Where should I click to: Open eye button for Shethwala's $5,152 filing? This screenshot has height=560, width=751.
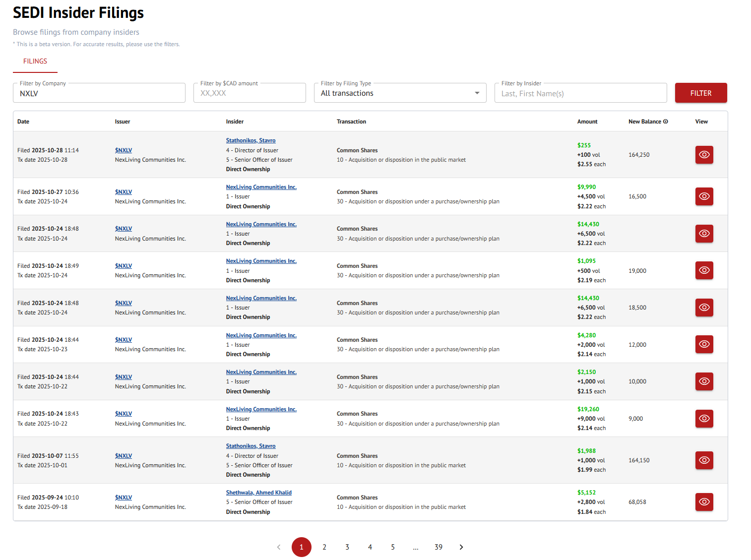704,502
